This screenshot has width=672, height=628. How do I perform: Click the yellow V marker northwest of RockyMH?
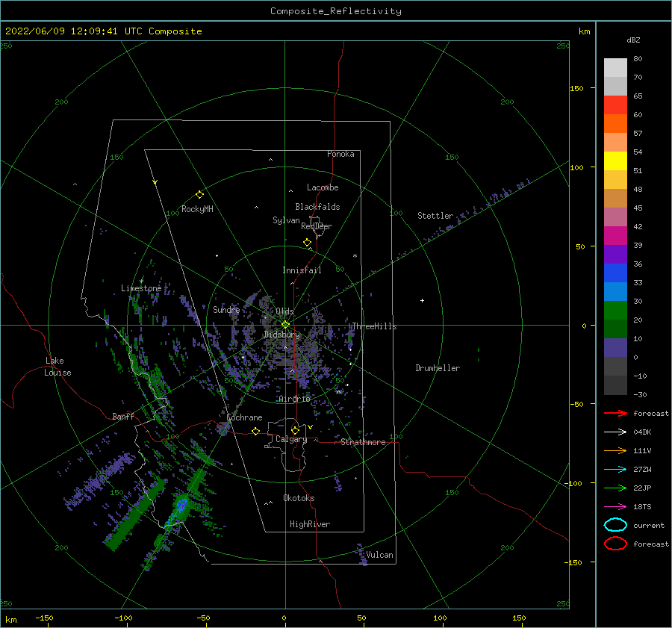click(155, 182)
